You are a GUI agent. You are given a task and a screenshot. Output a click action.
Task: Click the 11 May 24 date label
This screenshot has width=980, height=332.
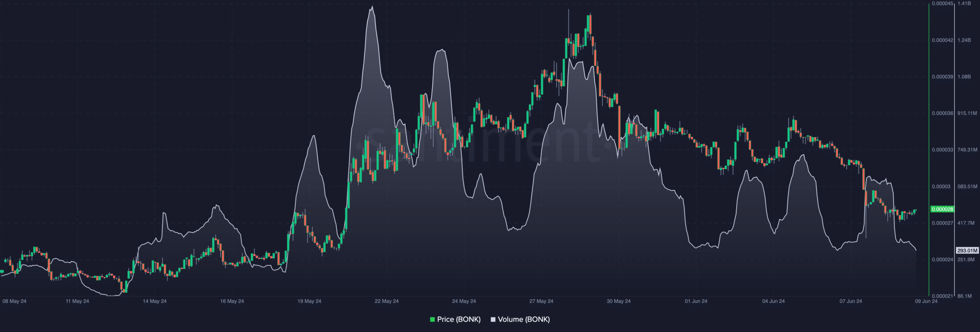[x=77, y=301]
